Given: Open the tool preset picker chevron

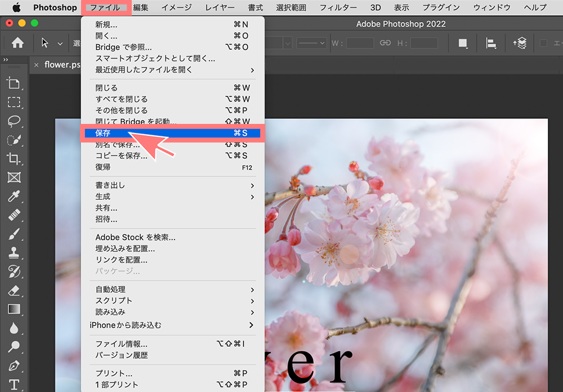Looking at the screenshot, I should point(60,44).
